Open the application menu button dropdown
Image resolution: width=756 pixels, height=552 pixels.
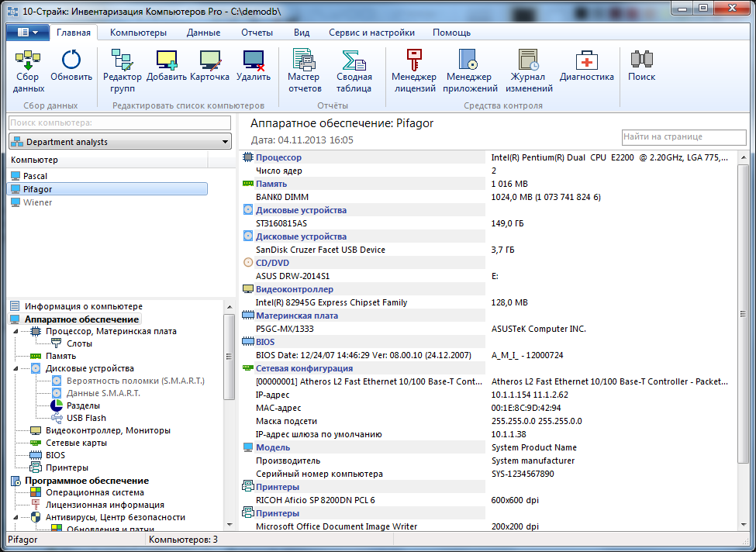click(28, 33)
